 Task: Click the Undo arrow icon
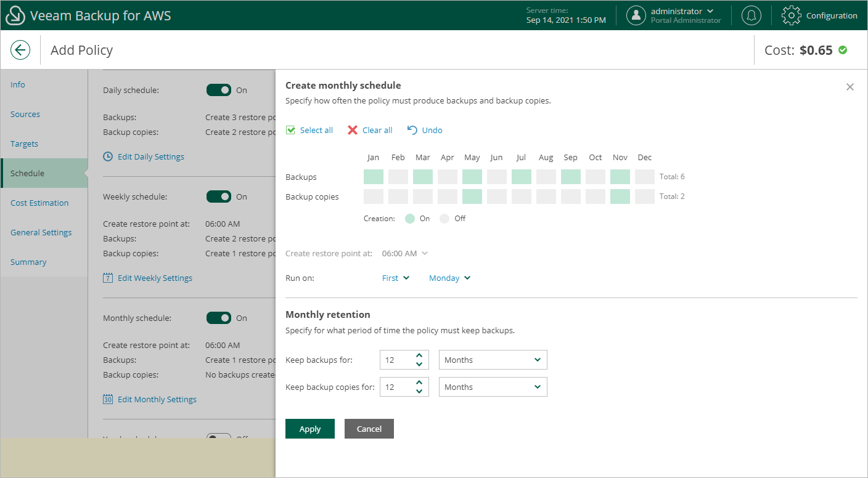coord(412,130)
